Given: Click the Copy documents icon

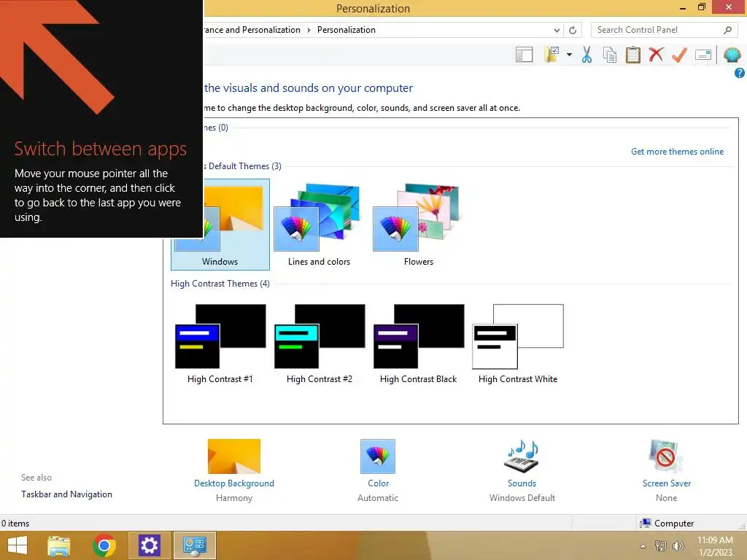Looking at the screenshot, I should (610, 55).
